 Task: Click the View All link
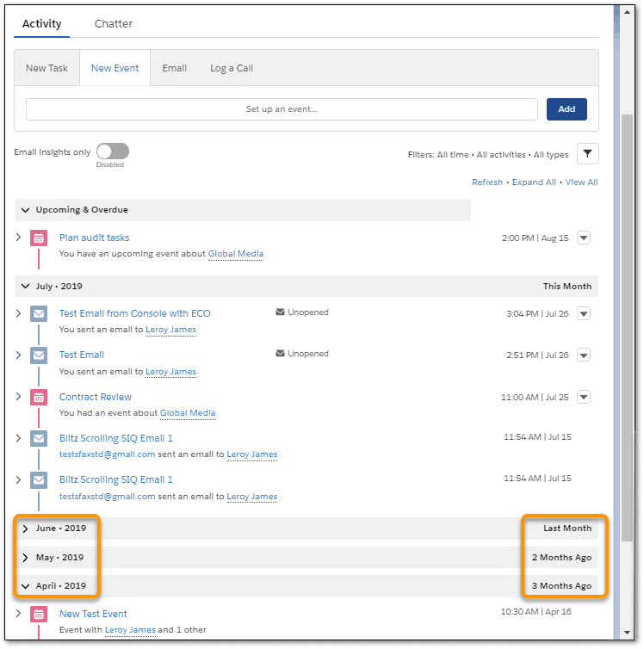click(x=581, y=182)
